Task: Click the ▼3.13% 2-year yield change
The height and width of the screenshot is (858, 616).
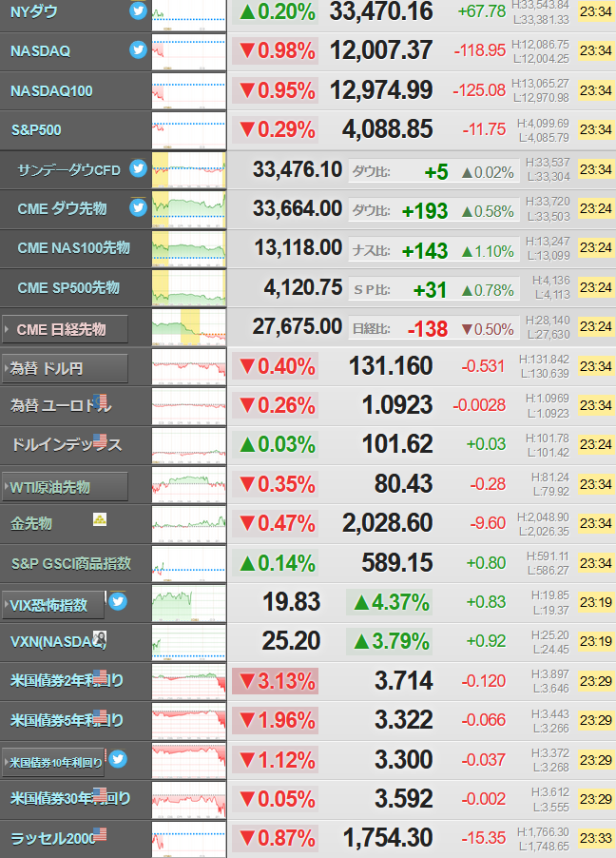Action: tap(275, 681)
